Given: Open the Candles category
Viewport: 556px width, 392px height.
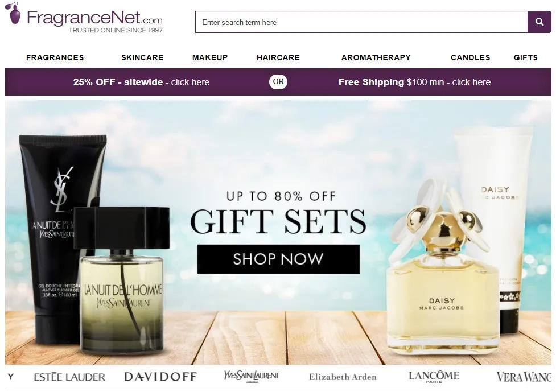Looking at the screenshot, I should pos(471,57).
